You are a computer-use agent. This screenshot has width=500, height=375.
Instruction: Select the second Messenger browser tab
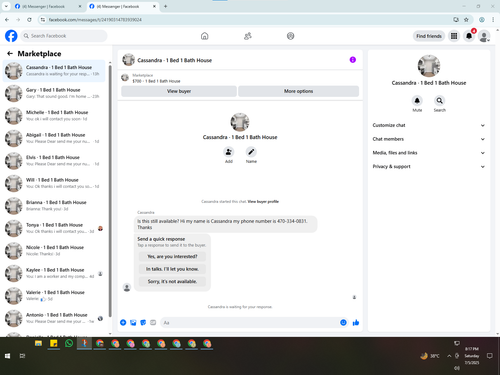click(x=122, y=6)
